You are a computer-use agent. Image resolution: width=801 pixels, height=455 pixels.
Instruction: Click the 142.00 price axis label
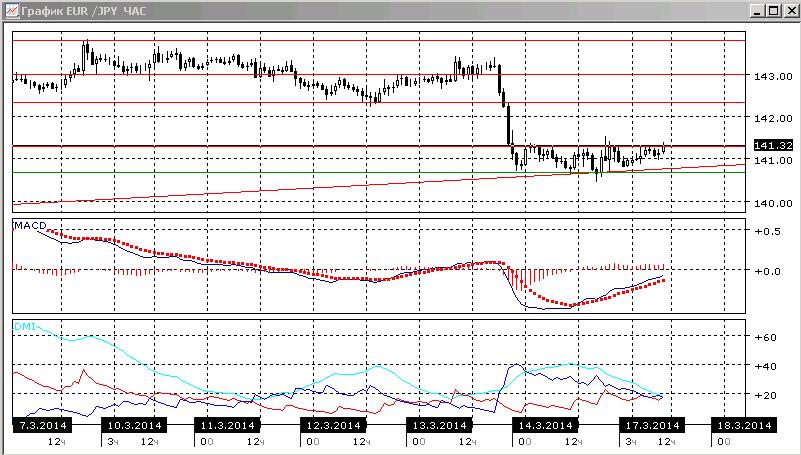(x=773, y=118)
